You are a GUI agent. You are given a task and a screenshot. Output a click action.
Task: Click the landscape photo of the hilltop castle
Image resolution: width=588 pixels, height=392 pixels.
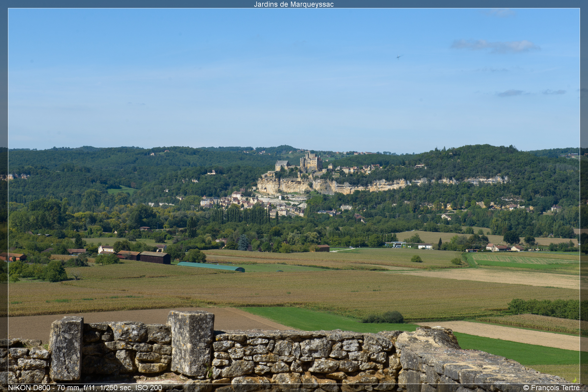point(294,196)
